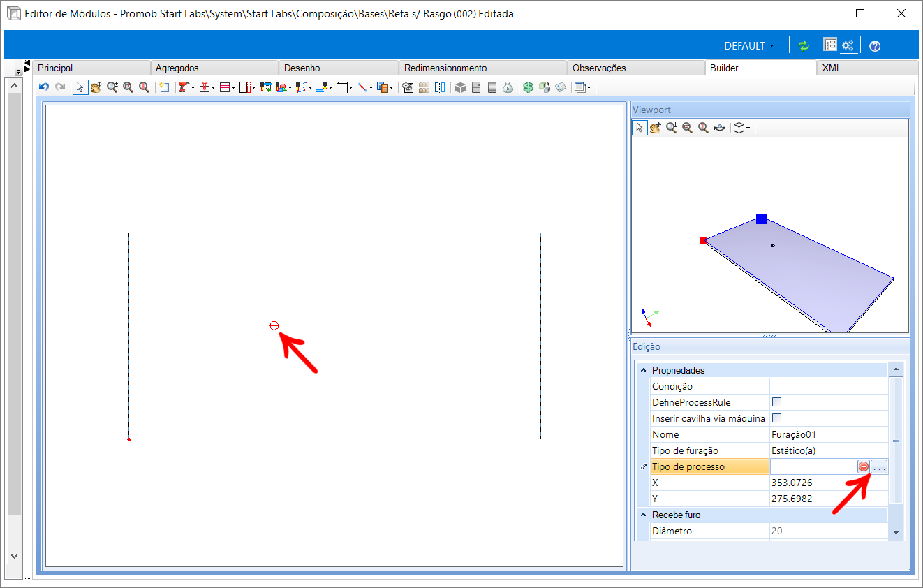Click the grid panels icon in toolbar
The height and width of the screenshot is (588, 923).
[424, 87]
